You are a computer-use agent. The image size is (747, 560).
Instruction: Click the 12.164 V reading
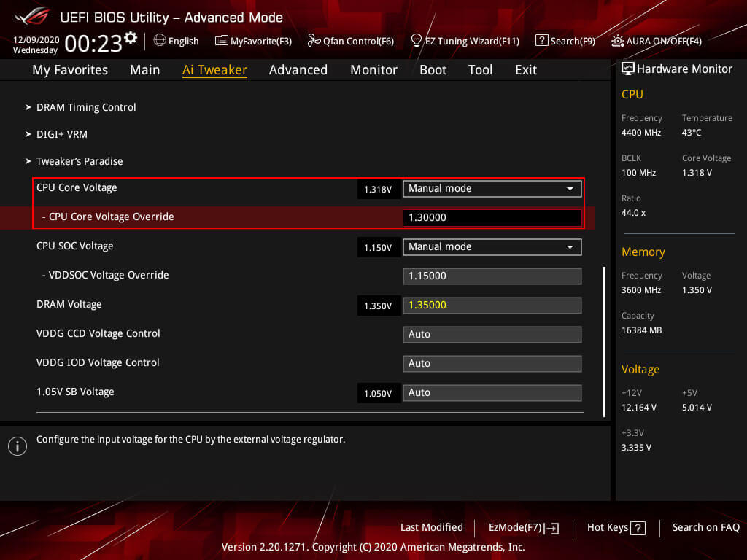(639, 408)
